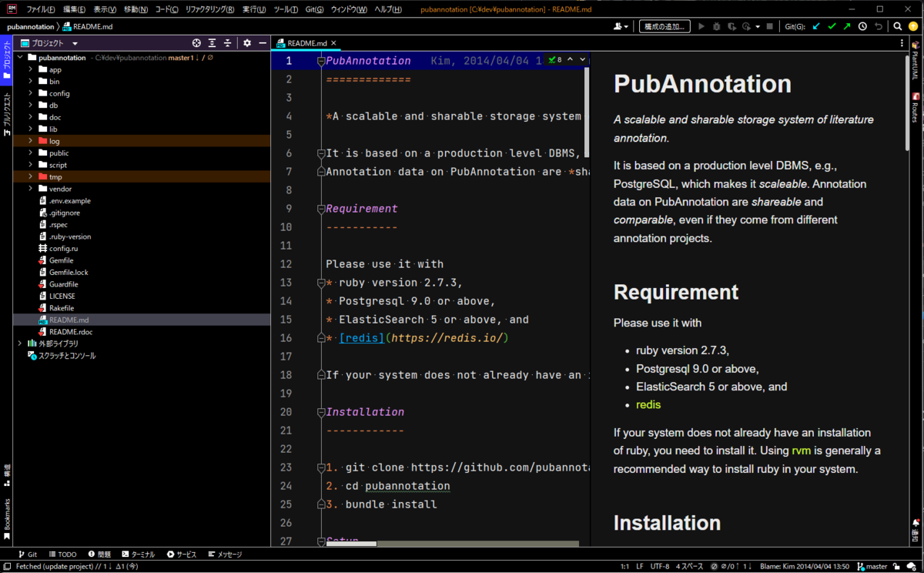Open Git history with the clock icon
This screenshot has width=924, height=573.
862,26
